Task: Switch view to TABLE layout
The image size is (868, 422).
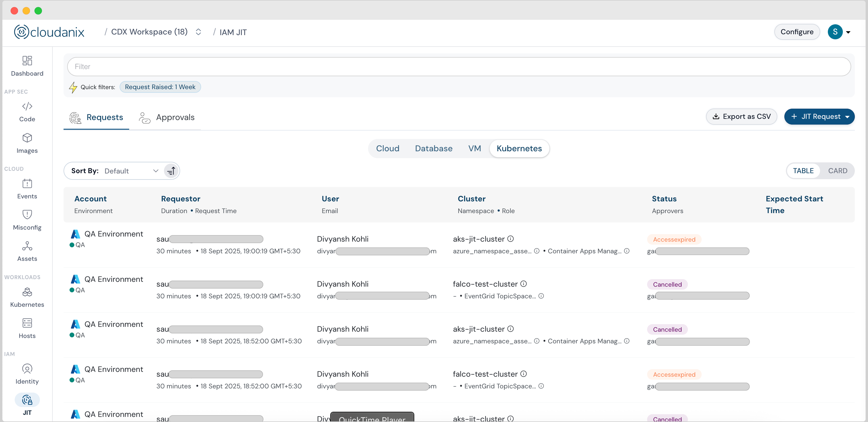Action: 803,171
